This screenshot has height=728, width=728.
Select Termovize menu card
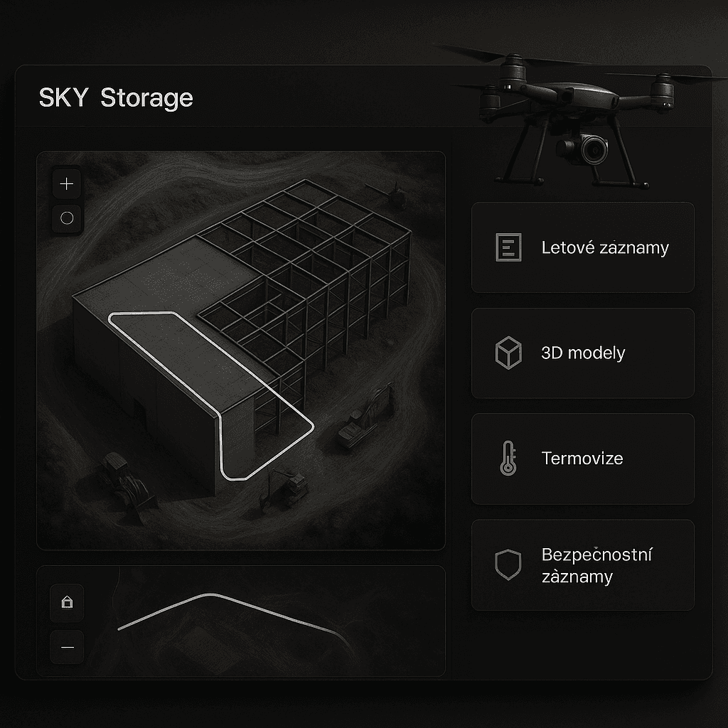click(583, 459)
